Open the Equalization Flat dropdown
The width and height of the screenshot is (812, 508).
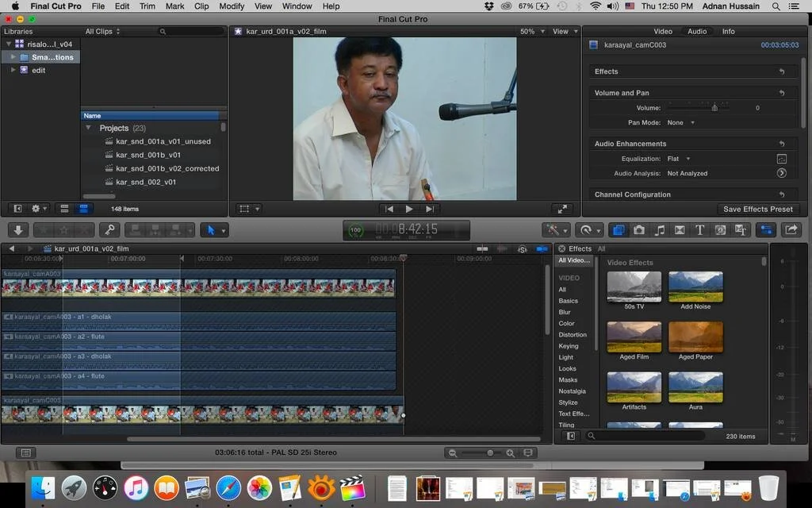(x=679, y=159)
